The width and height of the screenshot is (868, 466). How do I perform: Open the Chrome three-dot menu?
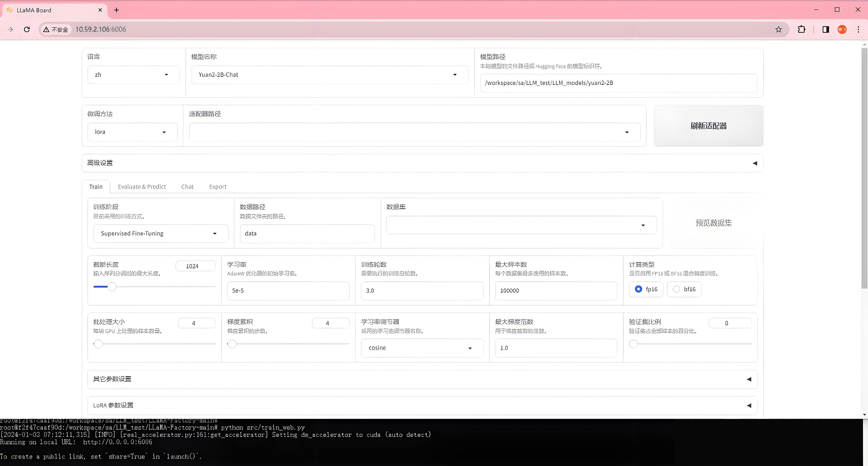(858, 29)
